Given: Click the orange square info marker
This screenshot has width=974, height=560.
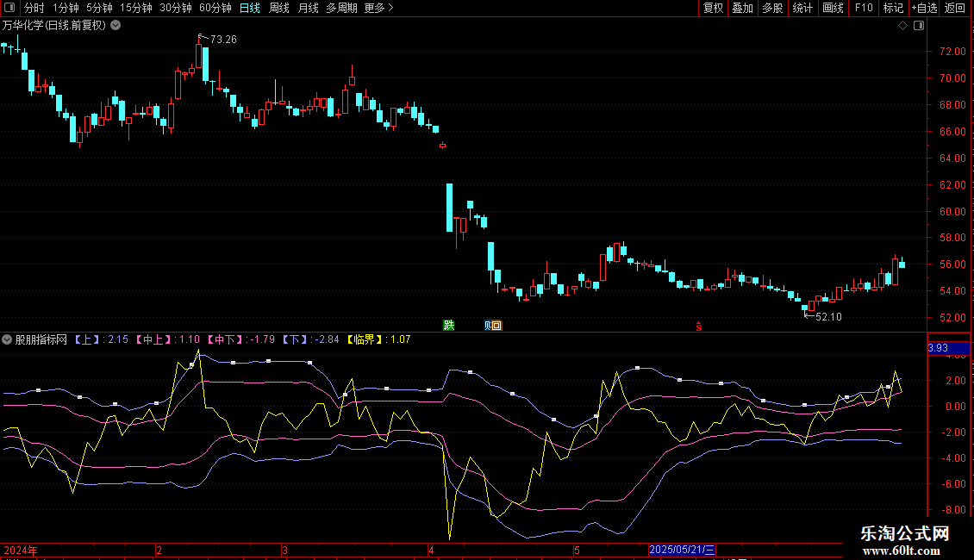Looking at the screenshot, I should coord(497,325).
